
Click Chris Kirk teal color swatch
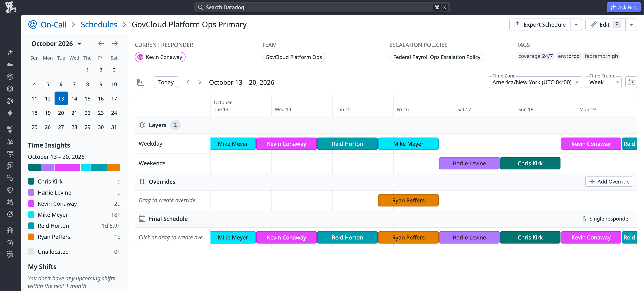[x=31, y=182]
